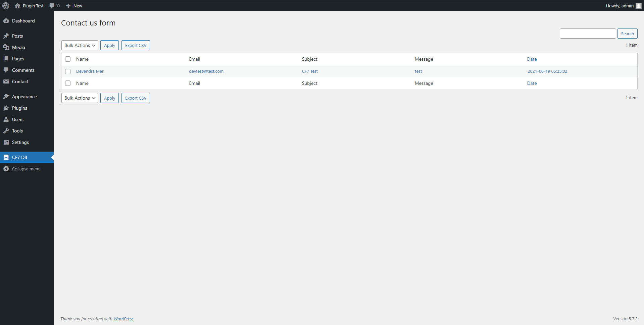
Task: Click the CF7 DB database icon
Action: (x=6, y=157)
